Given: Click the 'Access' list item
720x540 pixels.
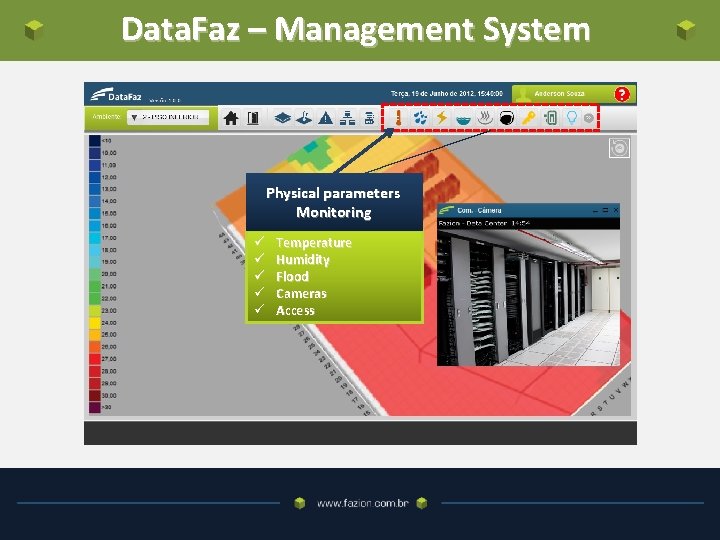Looking at the screenshot, I should point(295,311).
